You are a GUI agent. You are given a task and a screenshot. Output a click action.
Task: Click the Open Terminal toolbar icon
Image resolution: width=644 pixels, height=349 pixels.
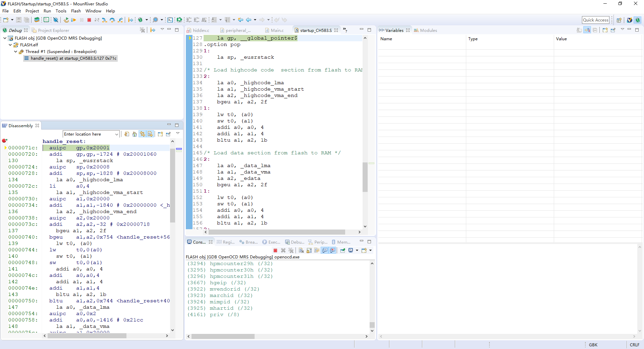pyautogui.click(x=170, y=20)
